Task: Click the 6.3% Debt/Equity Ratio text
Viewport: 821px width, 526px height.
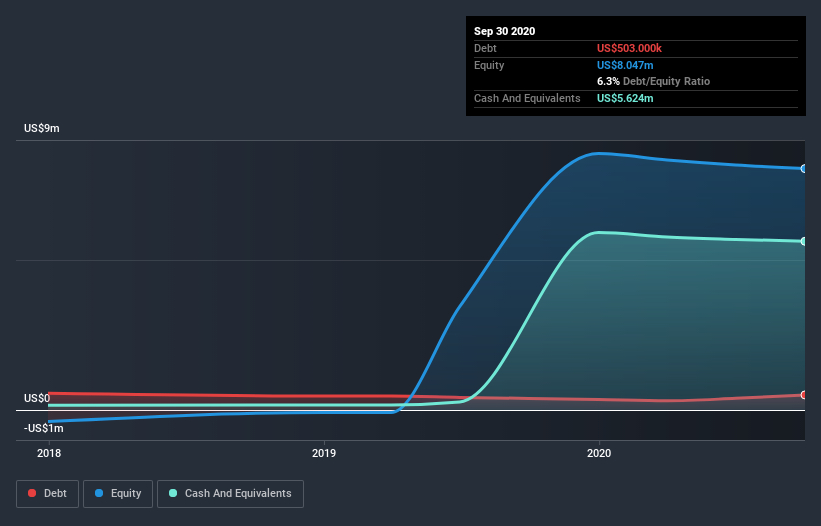Action: pyautogui.click(x=653, y=81)
